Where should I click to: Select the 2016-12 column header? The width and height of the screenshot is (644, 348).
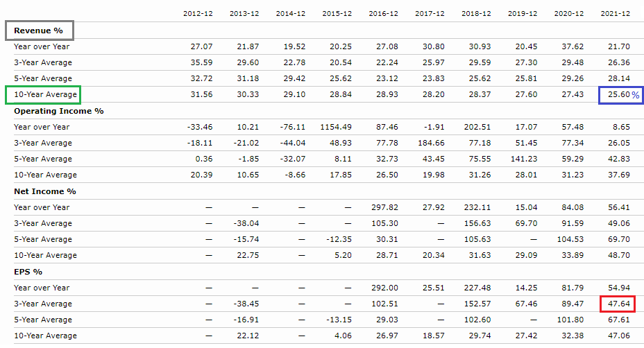point(383,14)
